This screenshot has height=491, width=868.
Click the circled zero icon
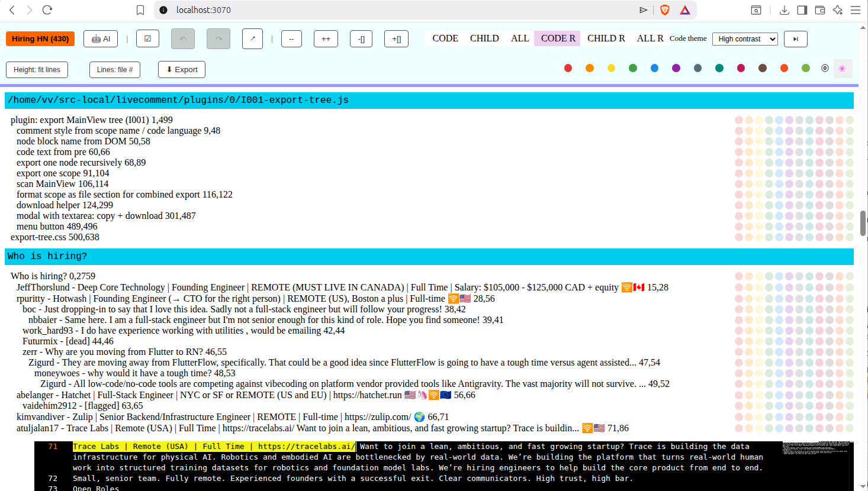tap(825, 69)
